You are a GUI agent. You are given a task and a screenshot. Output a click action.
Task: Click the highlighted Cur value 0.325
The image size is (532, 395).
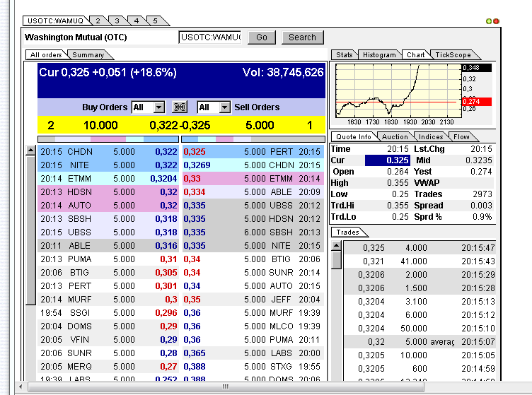[388, 160]
